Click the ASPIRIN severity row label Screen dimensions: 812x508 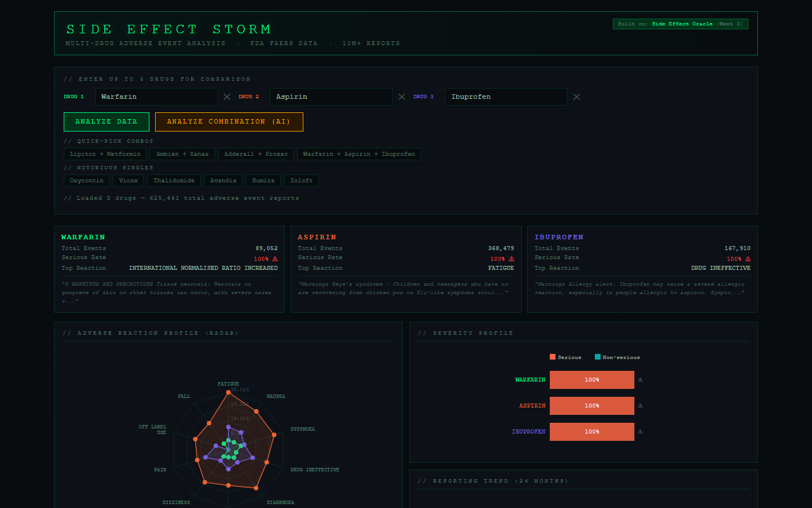(x=532, y=406)
